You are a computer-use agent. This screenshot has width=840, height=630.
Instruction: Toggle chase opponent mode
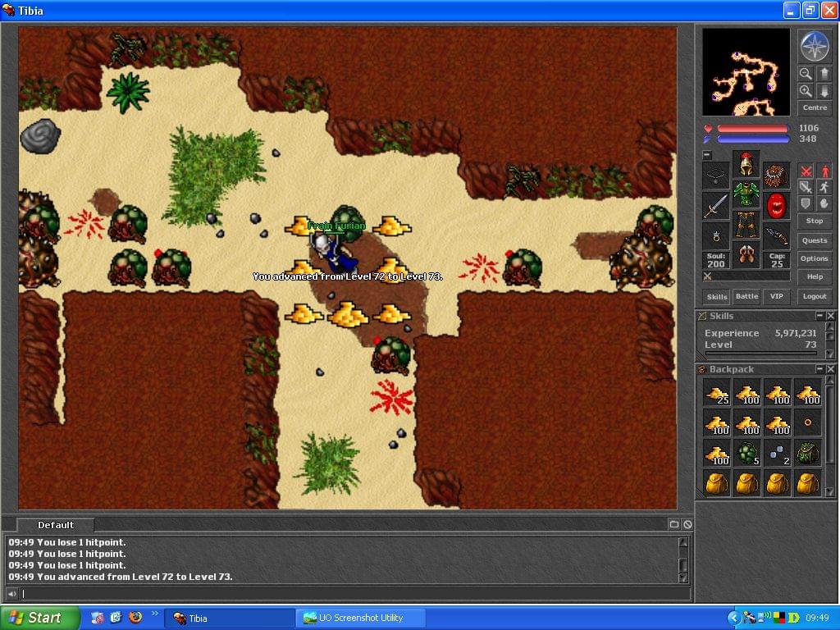click(824, 188)
